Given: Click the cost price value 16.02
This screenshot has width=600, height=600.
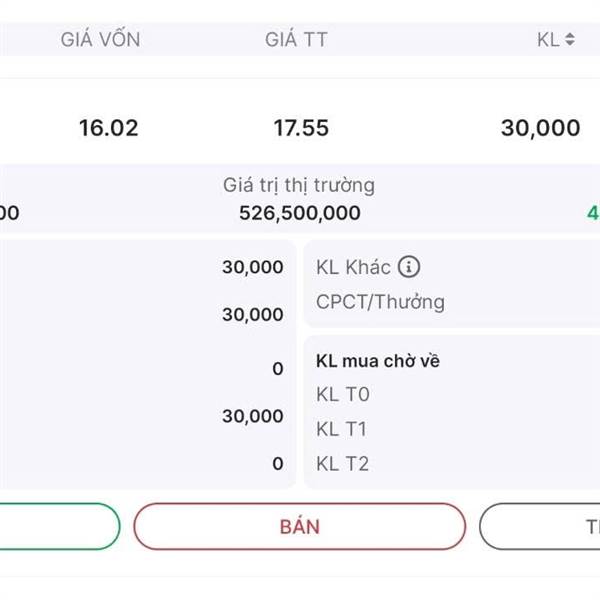Looking at the screenshot, I should (x=108, y=128).
